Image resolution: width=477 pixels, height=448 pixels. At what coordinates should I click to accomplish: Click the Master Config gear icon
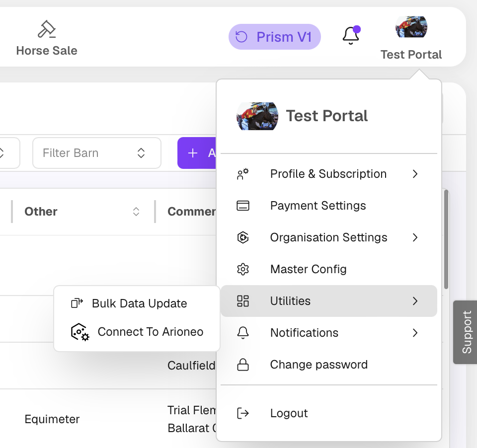[243, 269]
